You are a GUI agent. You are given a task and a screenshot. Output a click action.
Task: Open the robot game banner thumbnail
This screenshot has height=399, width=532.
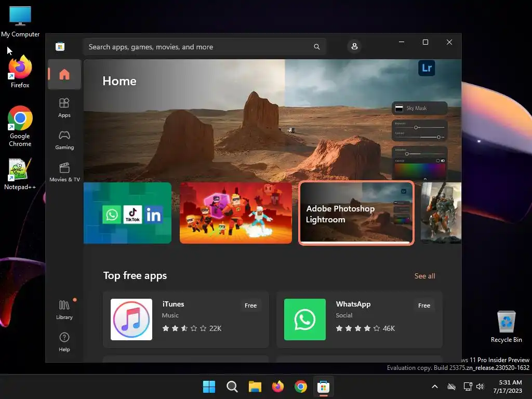point(441,213)
